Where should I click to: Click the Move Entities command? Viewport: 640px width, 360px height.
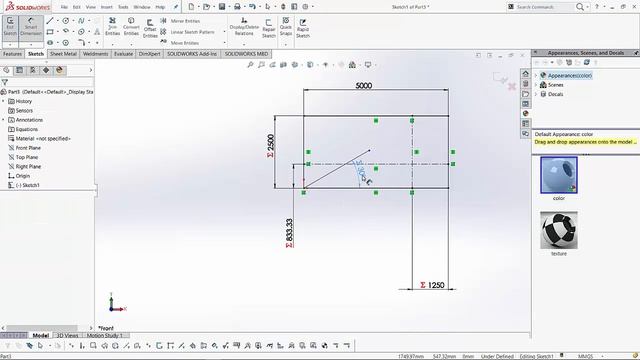[x=180, y=43]
